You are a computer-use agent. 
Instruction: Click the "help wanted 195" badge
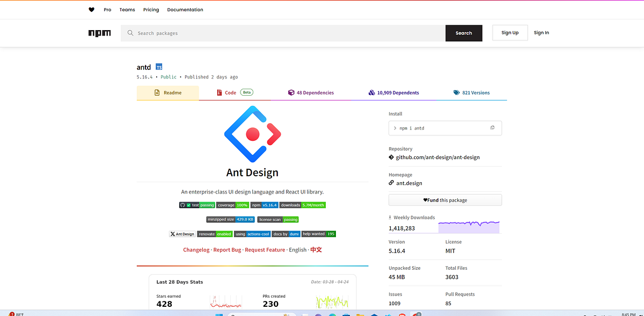320,233
